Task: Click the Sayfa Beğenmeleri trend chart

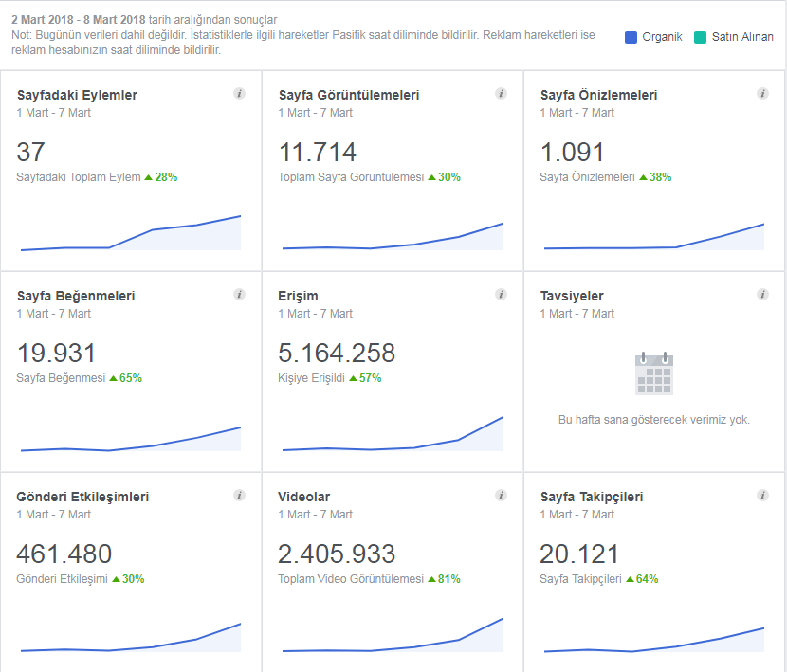Action: 131,439
